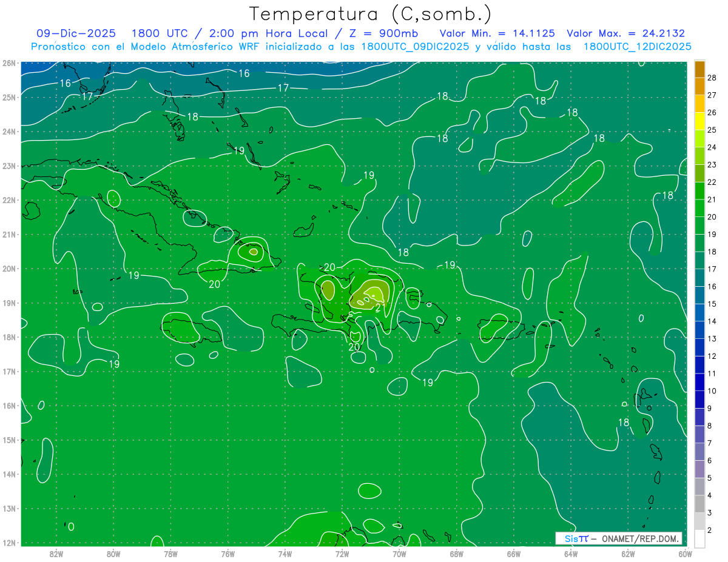This screenshot has width=728, height=562.
Task: Click the legend scale value "24"
Action: [712, 147]
